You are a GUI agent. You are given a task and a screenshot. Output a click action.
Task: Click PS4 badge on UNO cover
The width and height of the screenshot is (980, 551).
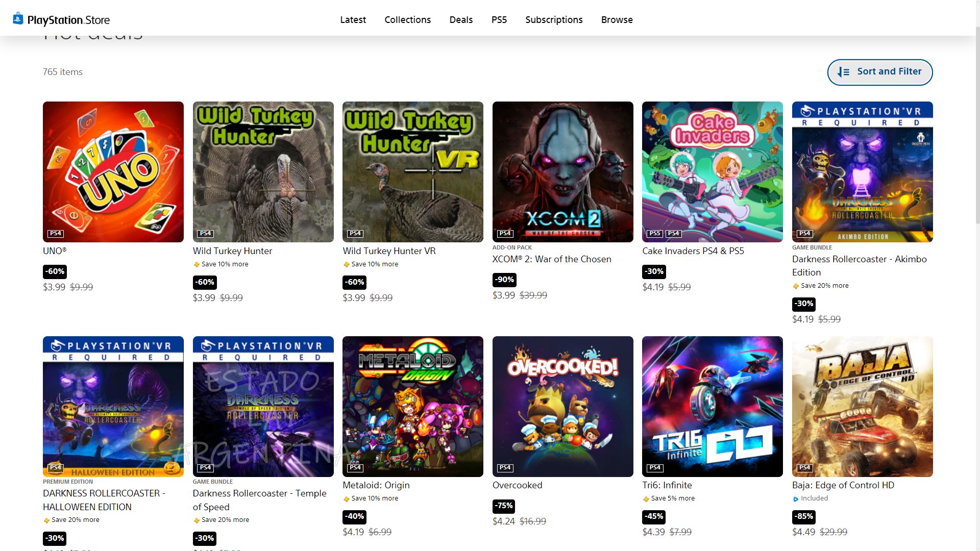click(x=56, y=233)
